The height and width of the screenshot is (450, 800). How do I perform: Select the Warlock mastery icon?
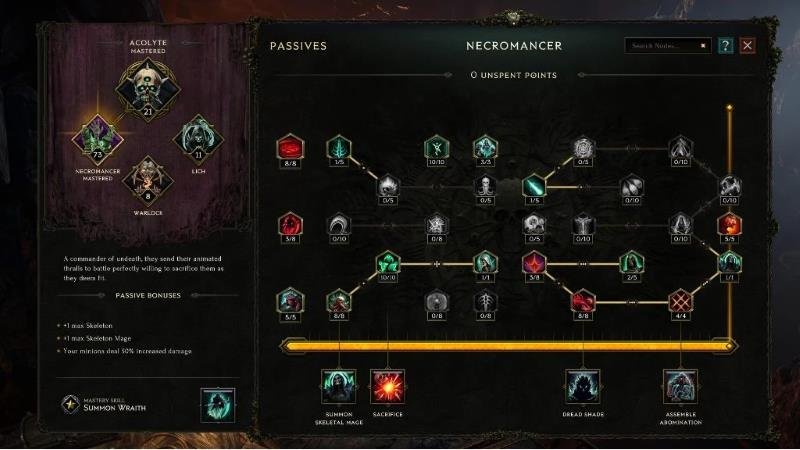148,180
